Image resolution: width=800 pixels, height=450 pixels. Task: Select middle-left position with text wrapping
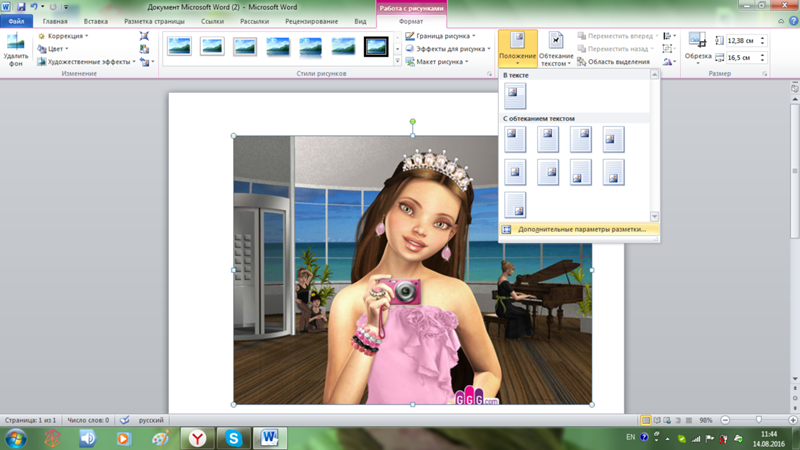pyautogui.click(x=613, y=139)
